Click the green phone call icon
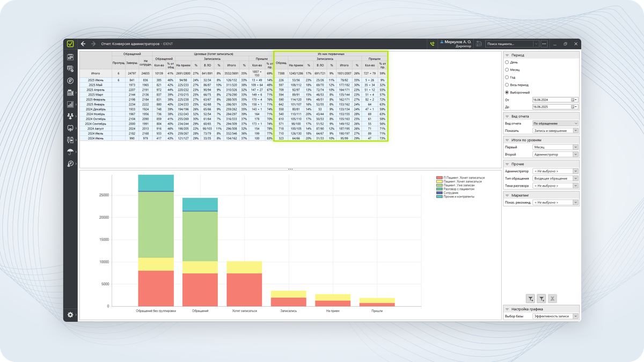This screenshot has height=362, width=644. tap(432, 44)
